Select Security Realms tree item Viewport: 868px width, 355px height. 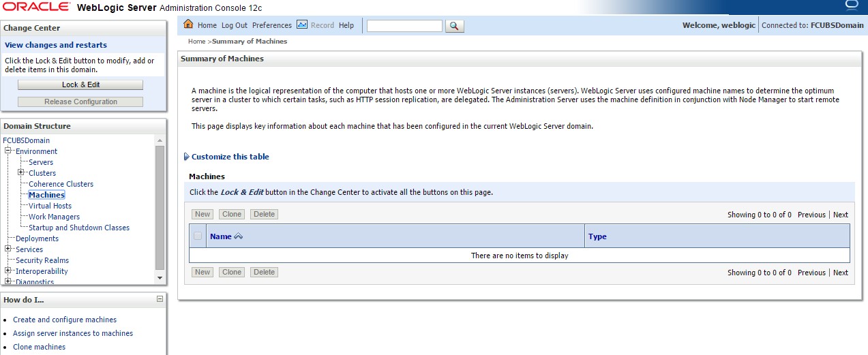(x=42, y=260)
